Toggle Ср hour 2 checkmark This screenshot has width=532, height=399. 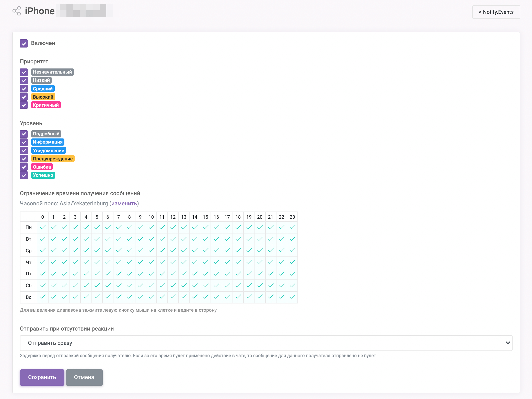tap(64, 250)
